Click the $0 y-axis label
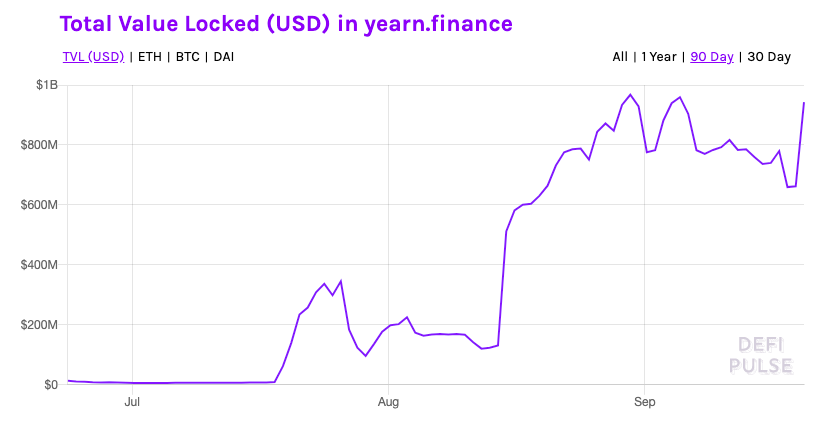This screenshot has height=427, width=831. [49, 385]
